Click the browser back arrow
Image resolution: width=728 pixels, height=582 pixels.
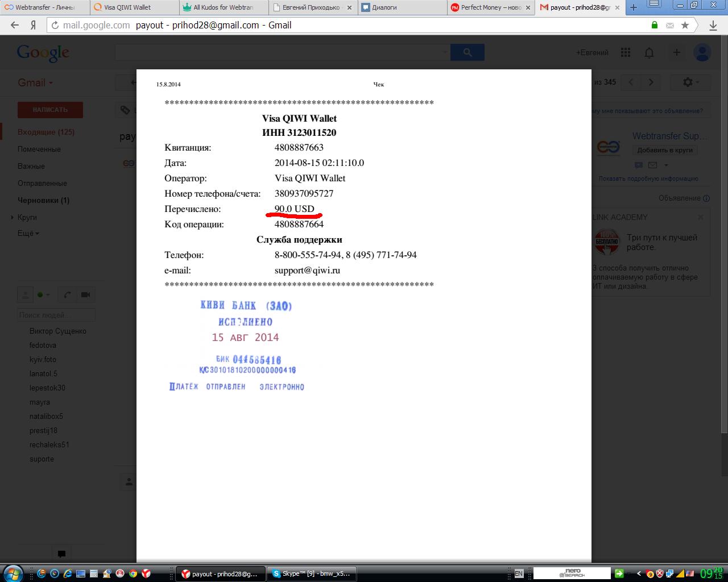click(x=15, y=25)
